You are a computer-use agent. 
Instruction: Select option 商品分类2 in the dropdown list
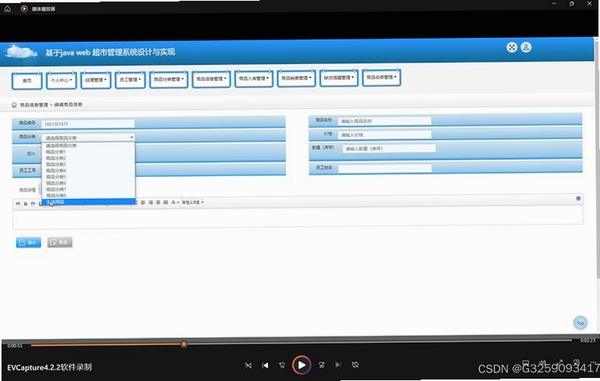click(x=88, y=158)
